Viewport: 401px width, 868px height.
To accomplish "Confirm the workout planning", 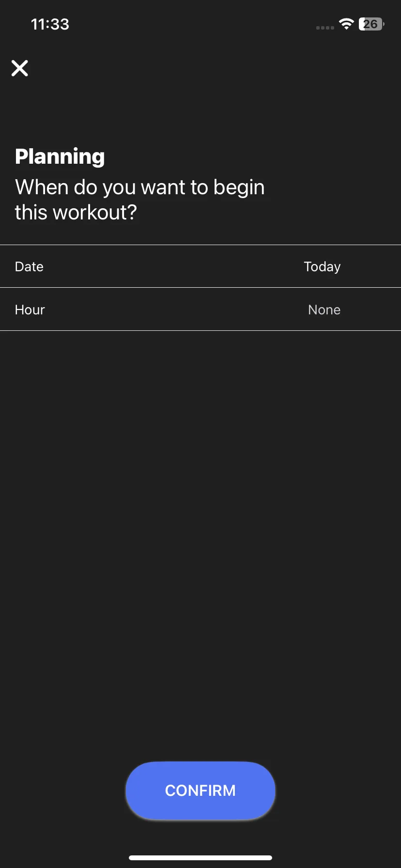I will point(200,790).
